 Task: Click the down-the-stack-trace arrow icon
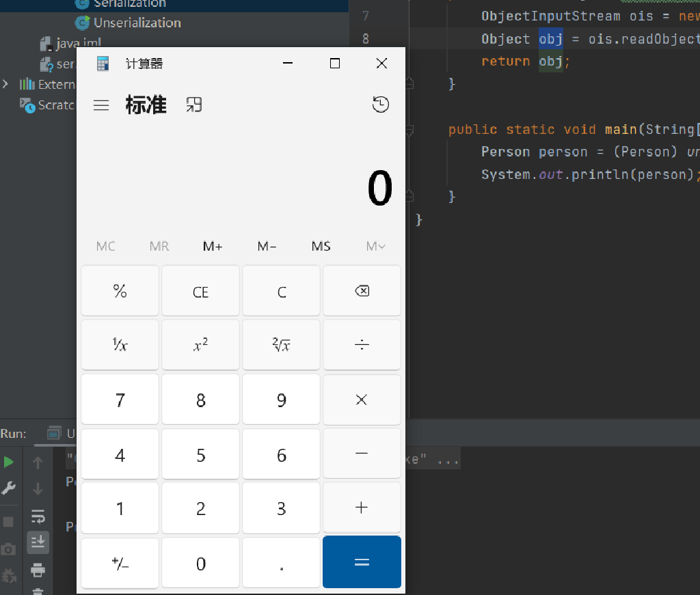38,487
